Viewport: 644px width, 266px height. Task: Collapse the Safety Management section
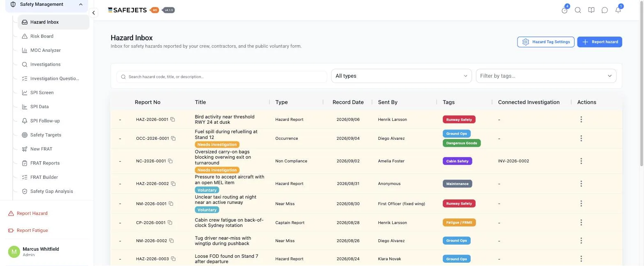46,5
